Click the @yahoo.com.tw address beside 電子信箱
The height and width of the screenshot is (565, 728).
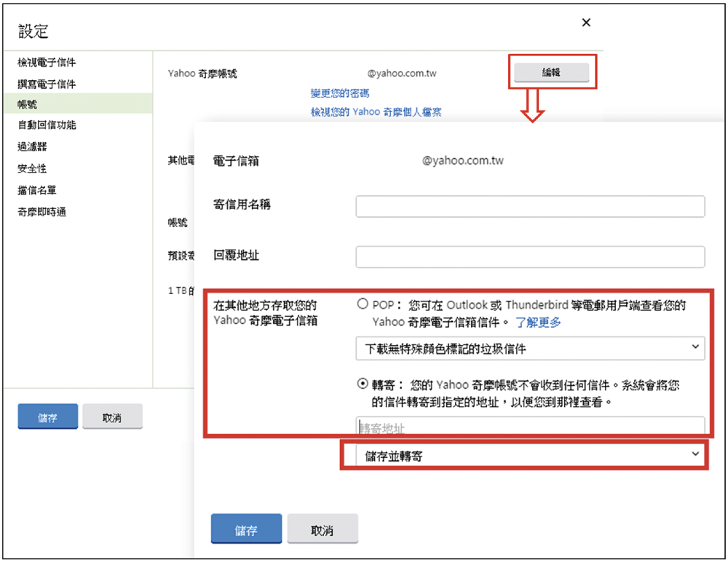pos(462,161)
